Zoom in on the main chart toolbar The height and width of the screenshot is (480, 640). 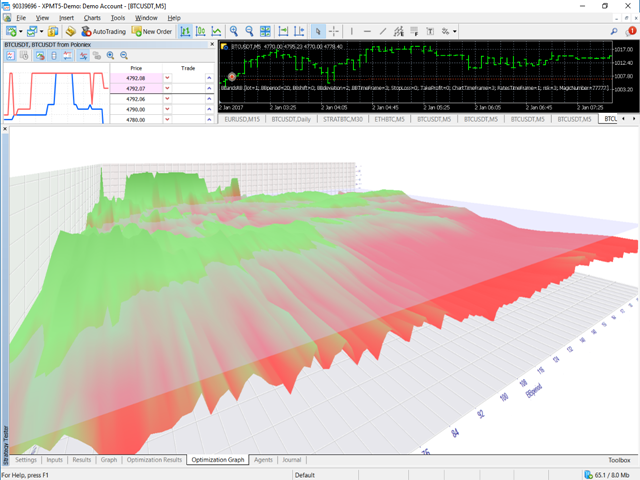(x=234, y=31)
